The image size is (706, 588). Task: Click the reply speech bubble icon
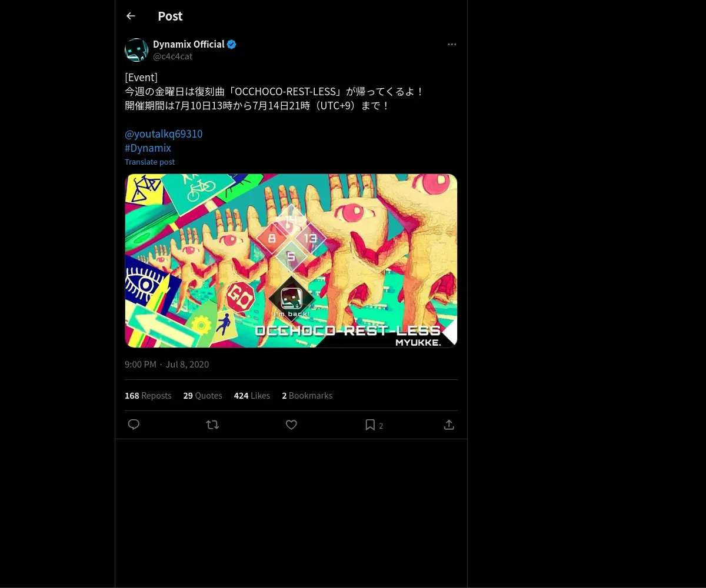(134, 425)
